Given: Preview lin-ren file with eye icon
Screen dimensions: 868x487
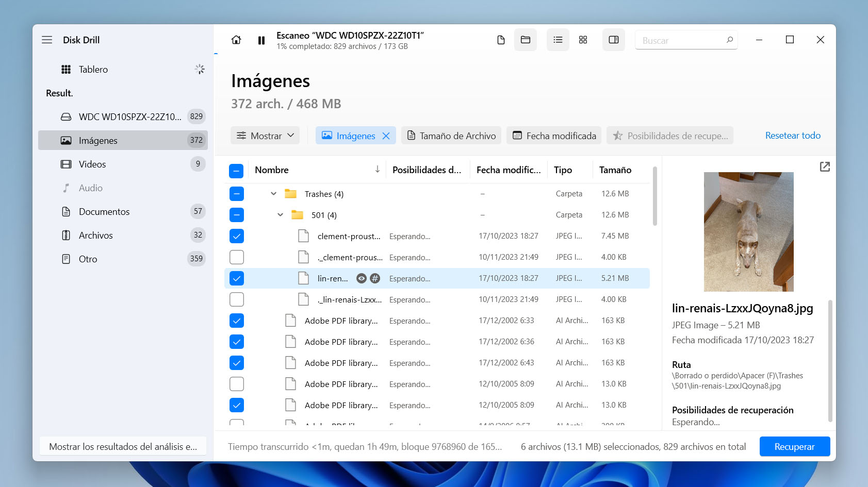Looking at the screenshot, I should point(362,278).
